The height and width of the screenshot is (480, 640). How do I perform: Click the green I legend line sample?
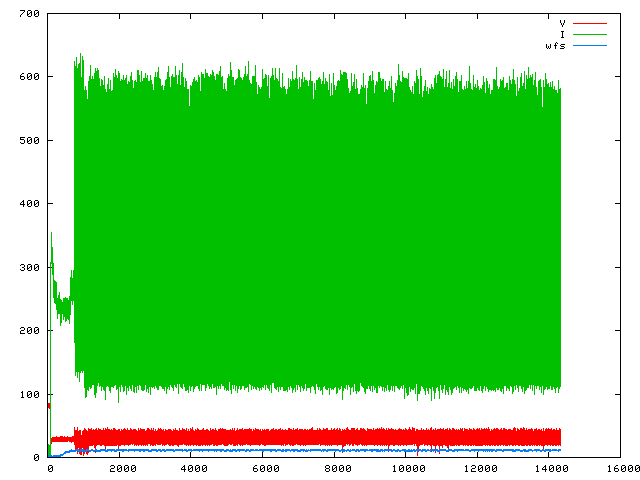[x=590, y=34]
